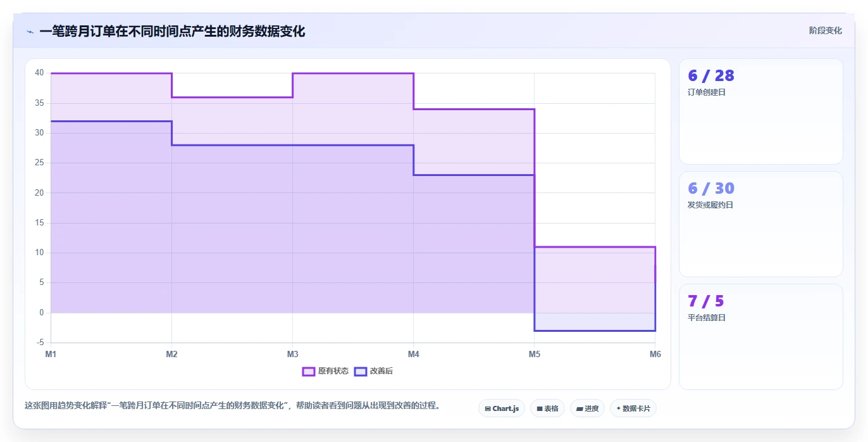Image resolution: width=868 pixels, height=442 pixels.
Task: Click the 原有状态 legend label
Action: 333,371
